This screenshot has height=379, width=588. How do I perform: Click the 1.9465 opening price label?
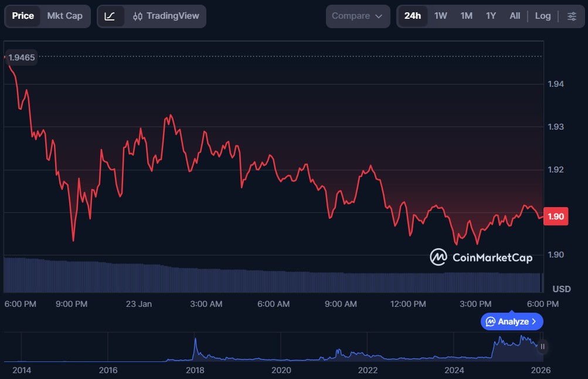(x=22, y=57)
